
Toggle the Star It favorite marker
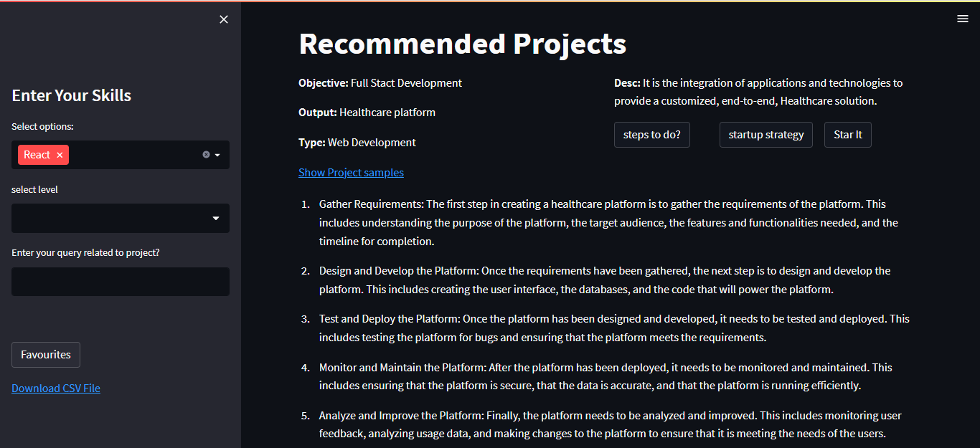click(x=847, y=134)
